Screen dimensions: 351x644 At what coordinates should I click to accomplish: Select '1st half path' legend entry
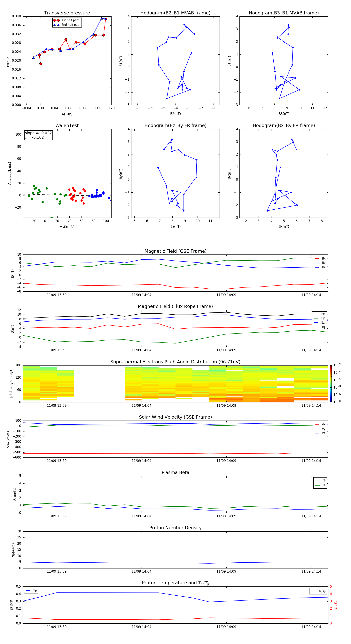pos(67,20)
